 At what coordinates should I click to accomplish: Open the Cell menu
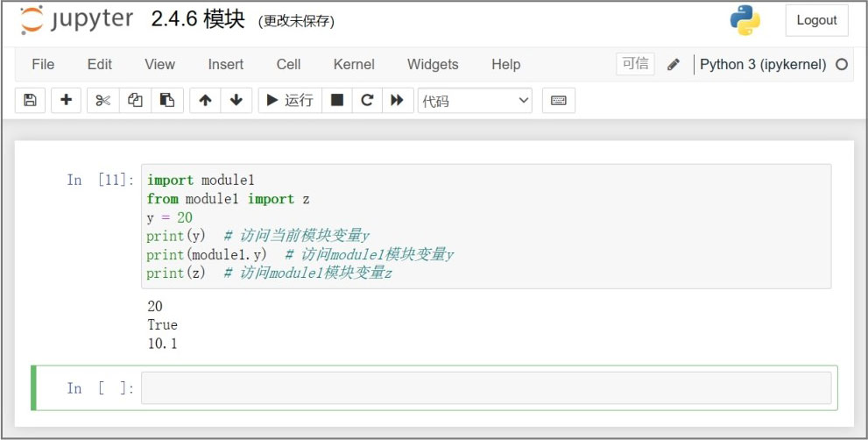(x=288, y=65)
